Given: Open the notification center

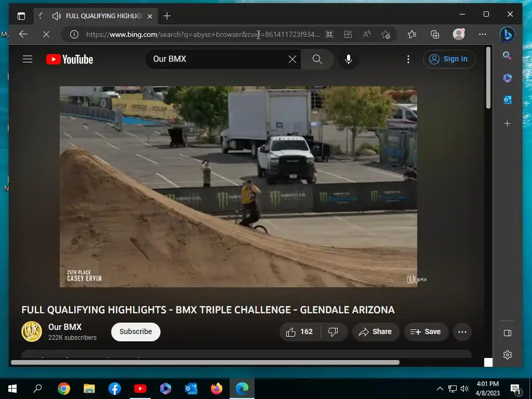Looking at the screenshot, I should point(515,389).
